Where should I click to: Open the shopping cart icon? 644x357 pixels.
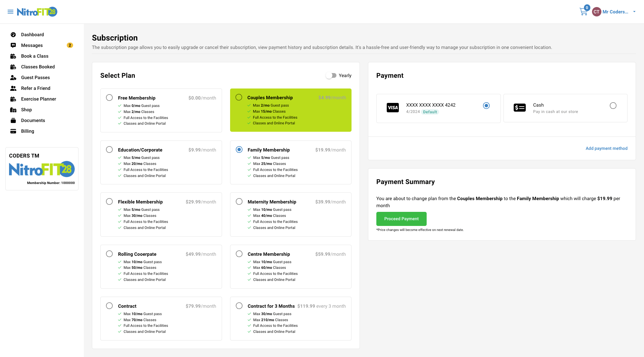[x=583, y=12]
